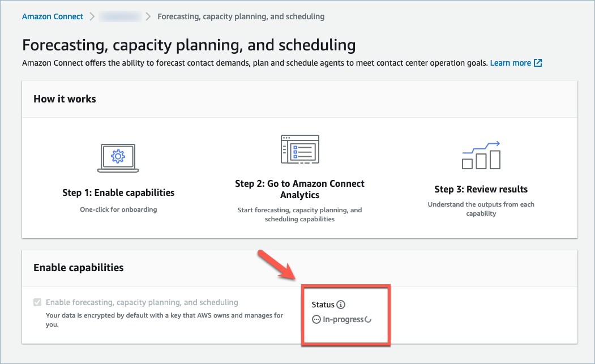Click the Step 1: Enable capabilities heading
This screenshot has height=364, width=595.
pos(118,192)
